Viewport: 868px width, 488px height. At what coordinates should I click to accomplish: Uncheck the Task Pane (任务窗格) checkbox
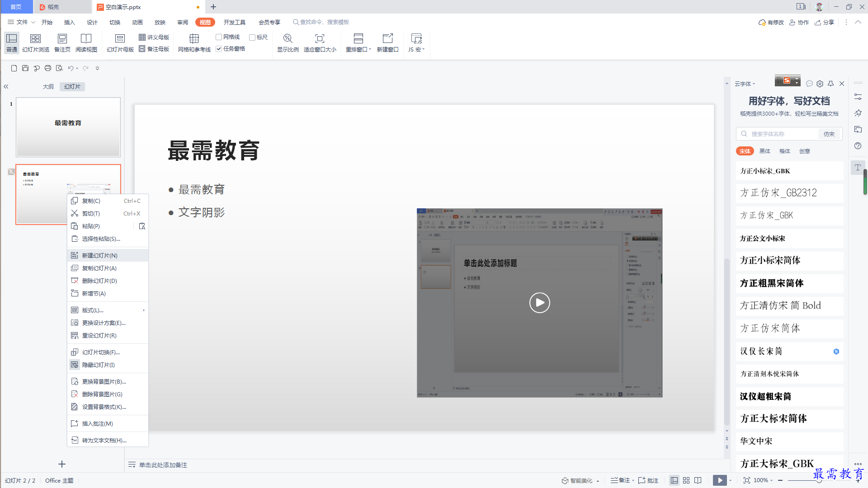(x=219, y=49)
